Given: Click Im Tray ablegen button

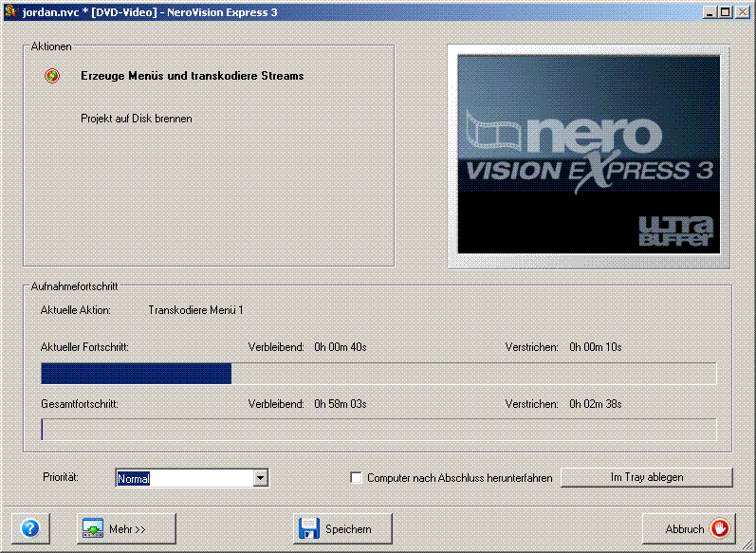Looking at the screenshot, I should [x=647, y=477].
